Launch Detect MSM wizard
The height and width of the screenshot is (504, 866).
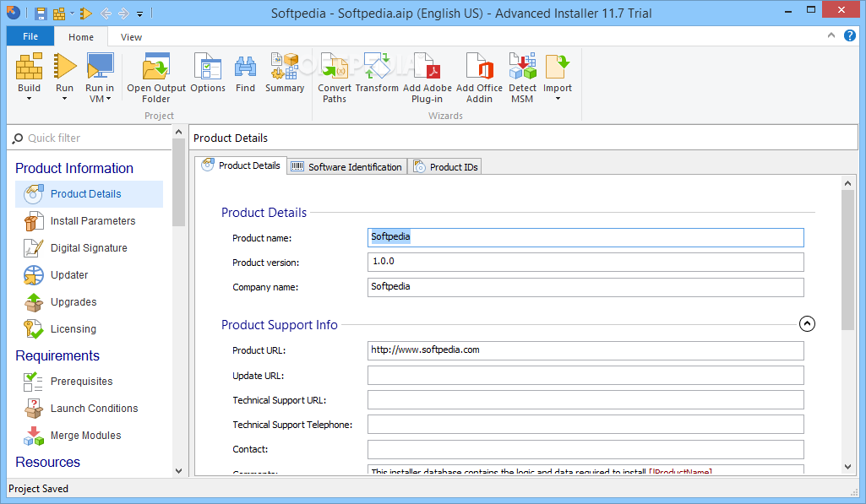tap(522, 78)
